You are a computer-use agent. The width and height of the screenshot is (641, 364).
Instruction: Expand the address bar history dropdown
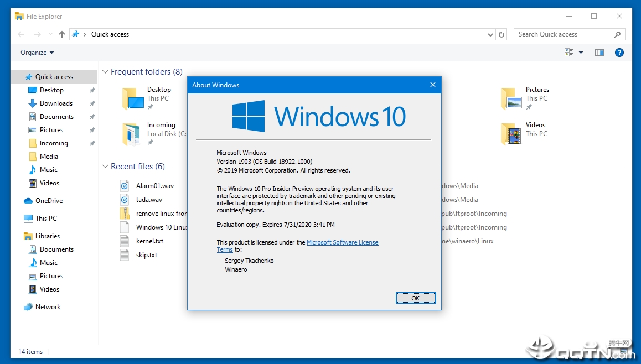coord(490,35)
